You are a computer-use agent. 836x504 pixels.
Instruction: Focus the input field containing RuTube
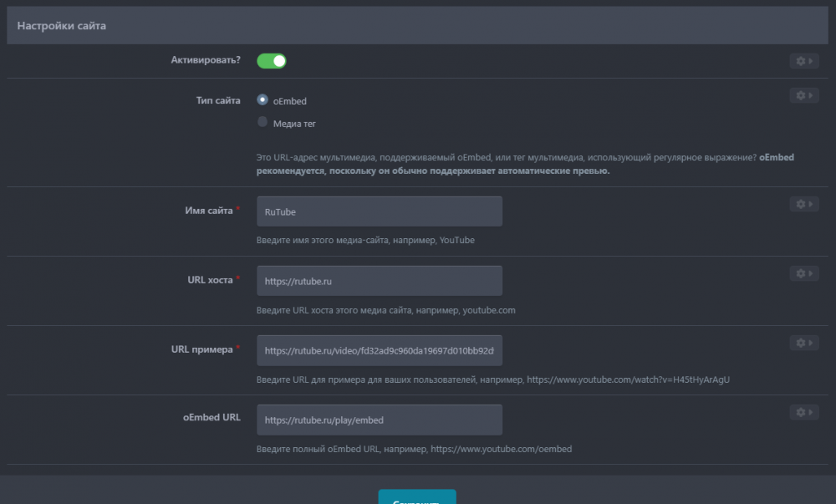click(379, 211)
